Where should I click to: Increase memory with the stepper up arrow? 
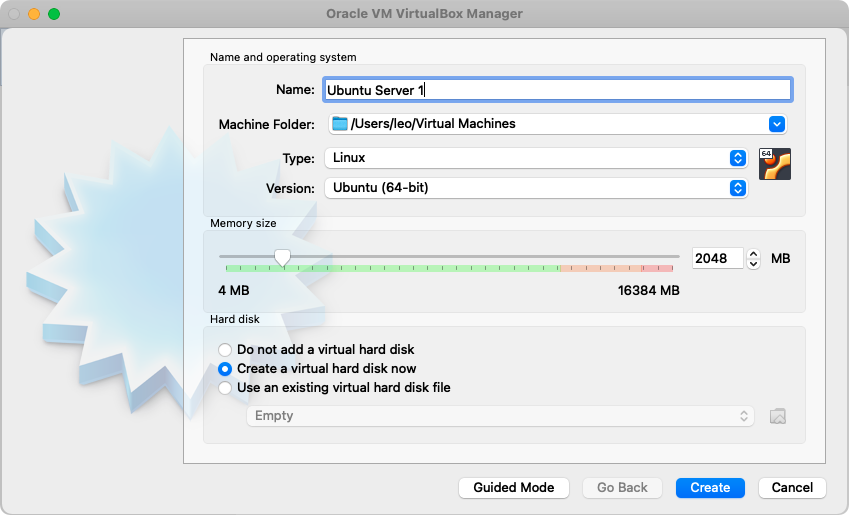[x=754, y=254]
